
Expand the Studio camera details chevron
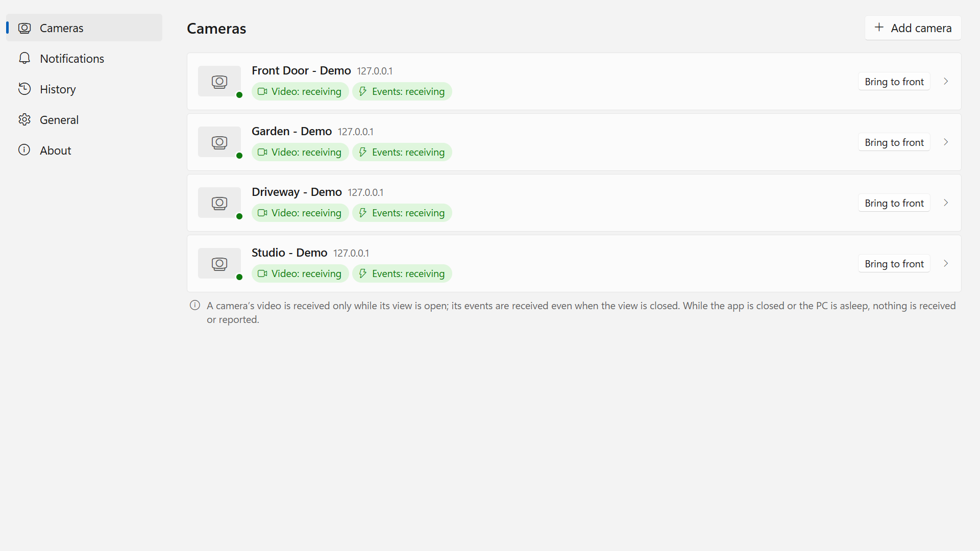[x=946, y=264]
